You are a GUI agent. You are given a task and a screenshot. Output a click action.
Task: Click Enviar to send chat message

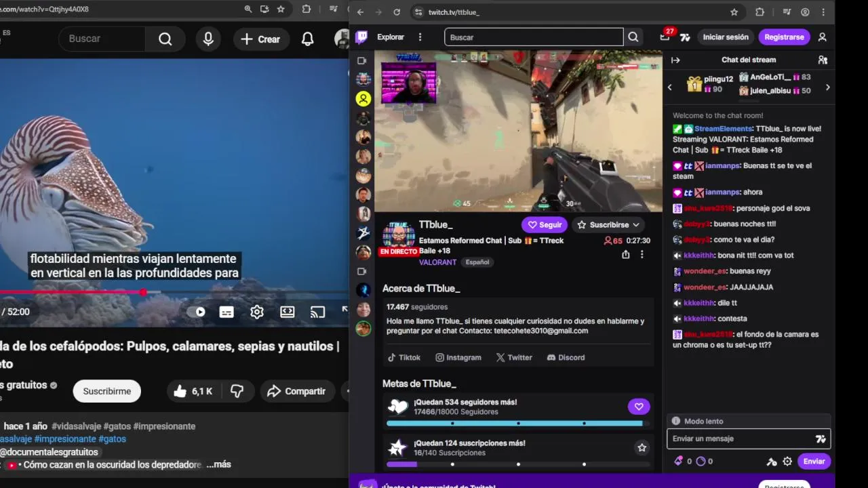814,462
